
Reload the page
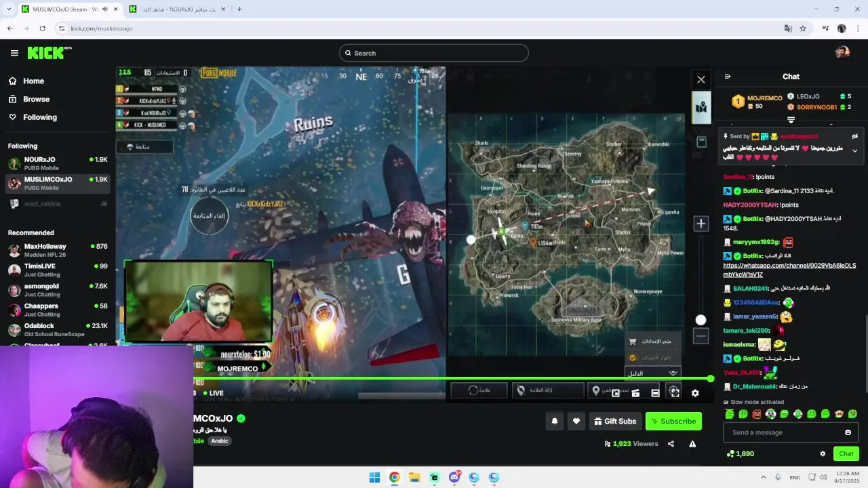[42, 28]
